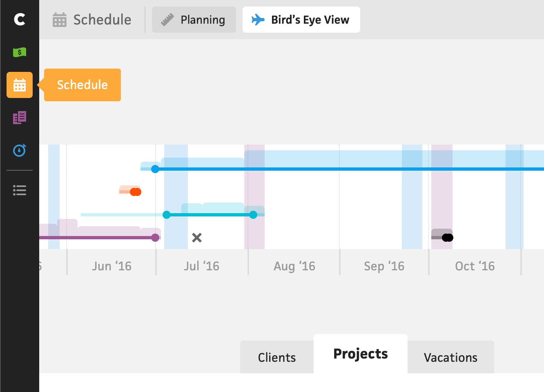Click the black project dot near October

pyautogui.click(x=448, y=238)
